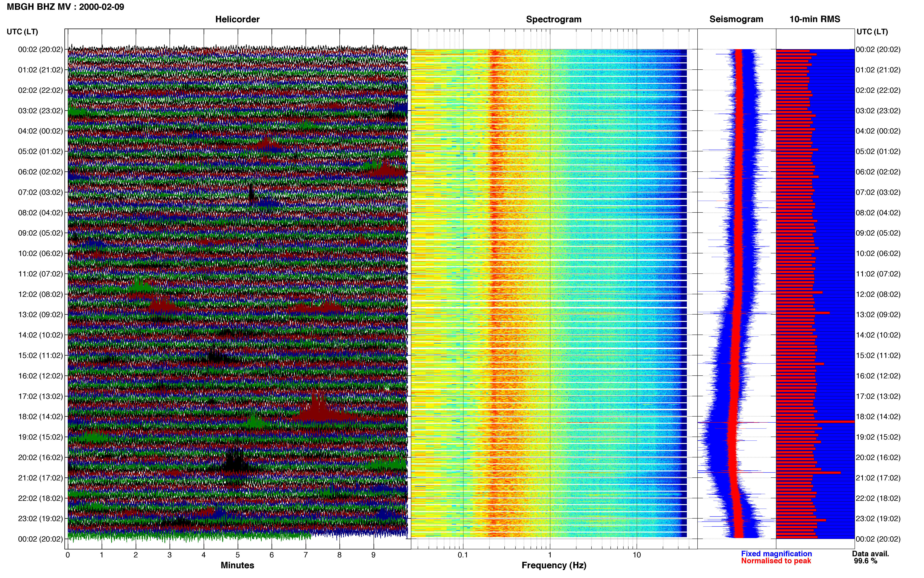Click spectrogram frequency tick '10'
Image resolution: width=924 pixels, height=578 pixels.
coord(637,555)
